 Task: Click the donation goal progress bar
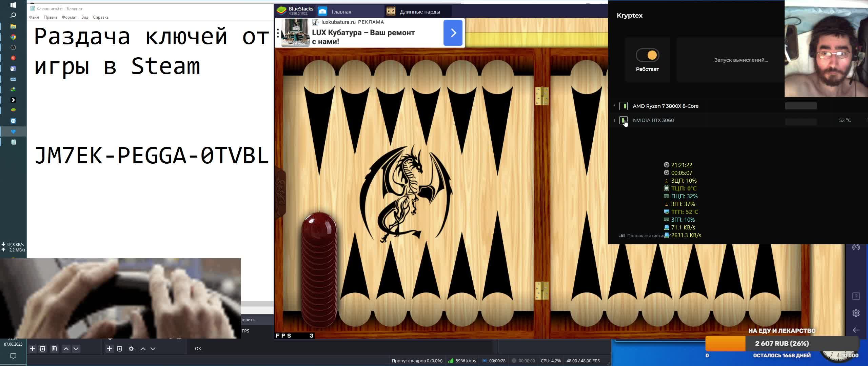pos(782,343)
